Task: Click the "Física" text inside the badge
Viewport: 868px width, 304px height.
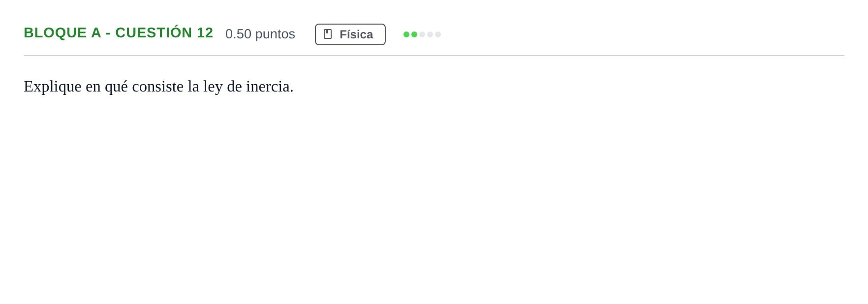Action: click(356, 34)
